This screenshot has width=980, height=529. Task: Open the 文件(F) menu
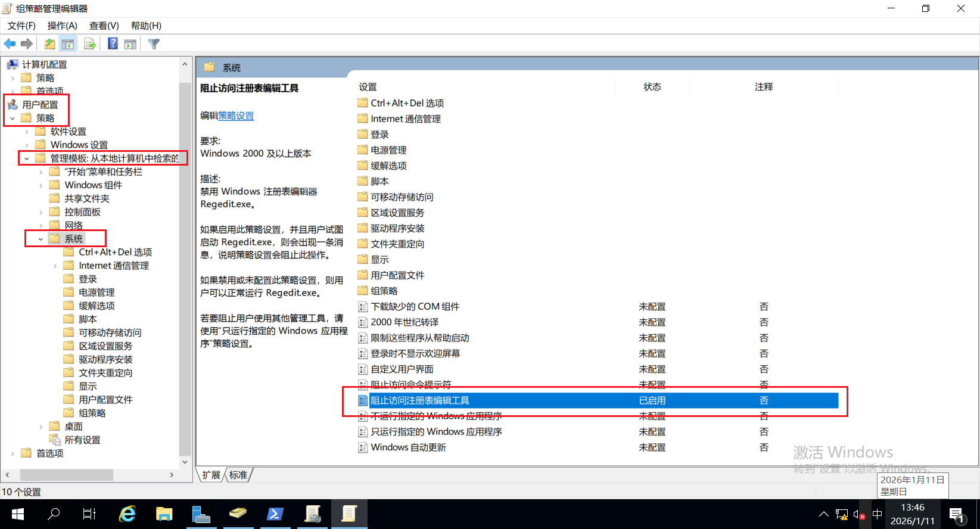[x=21, y=26]
